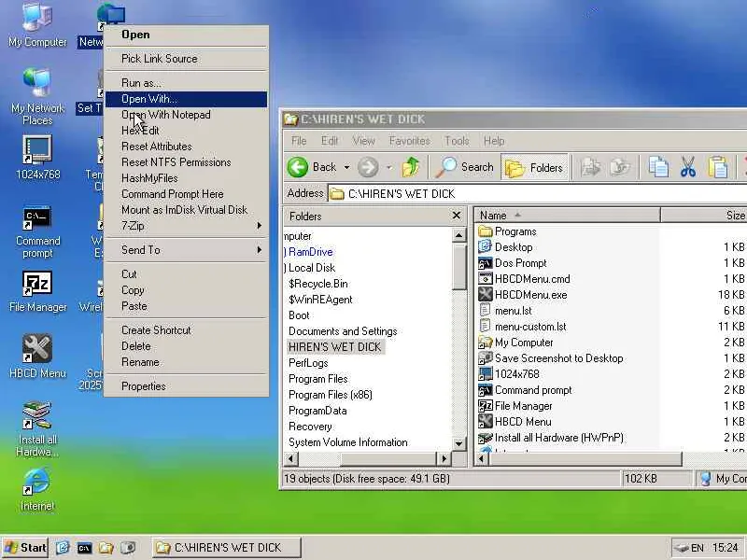Open the File menu in Explorer
This screenshot has width=747, height=560.
point(299,141)
